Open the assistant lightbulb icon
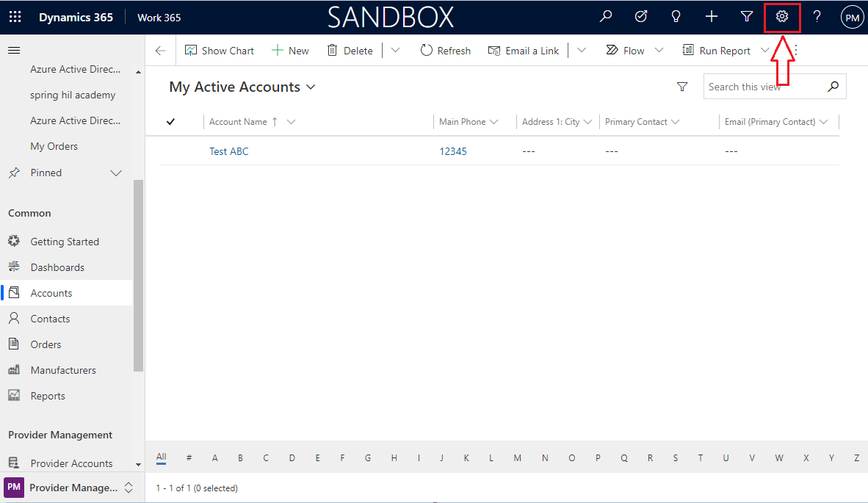This screenshot has width=868, height=503. [x=676, y=17]
